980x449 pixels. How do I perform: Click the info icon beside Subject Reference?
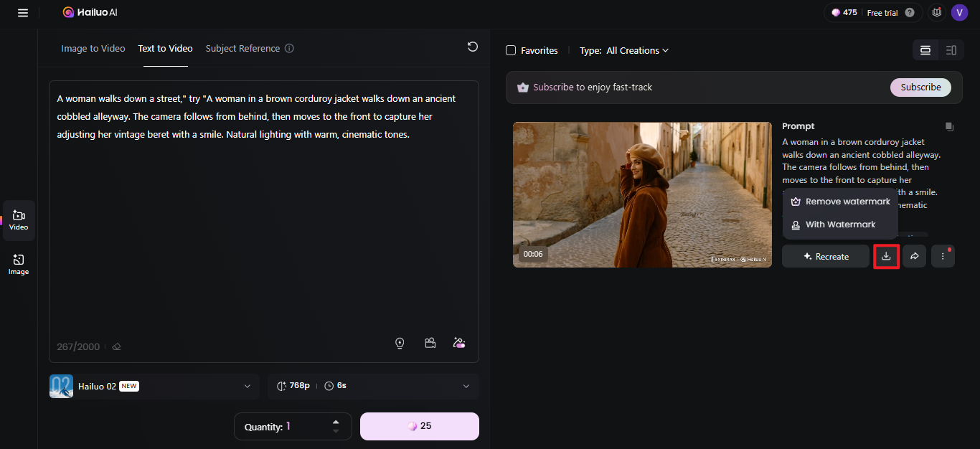tap(289, 49)
